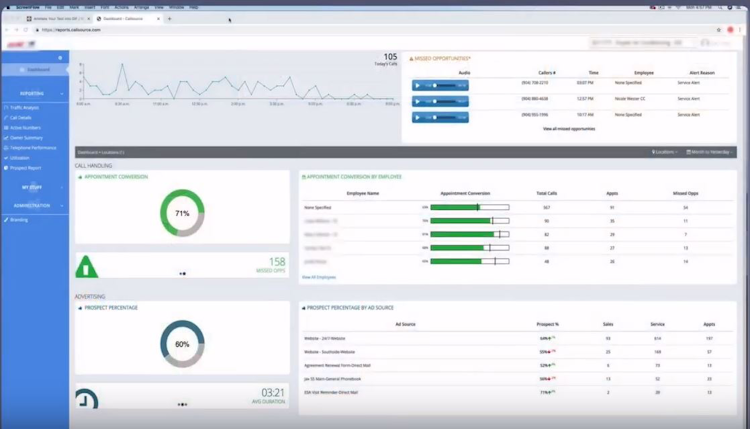
Task: Close the Dashboard - Callsource browser tab
Action: click(158, 19)
